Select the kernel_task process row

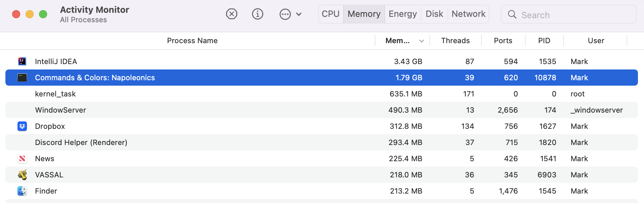coord(322,94)
